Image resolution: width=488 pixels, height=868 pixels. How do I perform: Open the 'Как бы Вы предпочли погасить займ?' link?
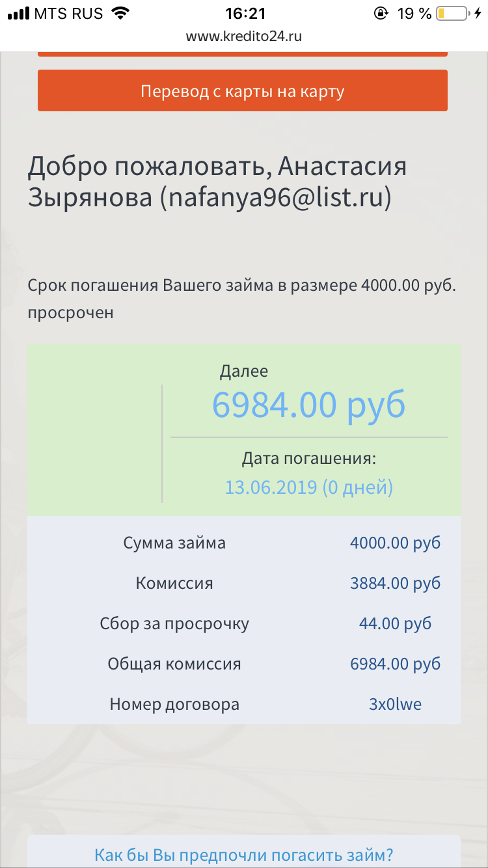244,854
